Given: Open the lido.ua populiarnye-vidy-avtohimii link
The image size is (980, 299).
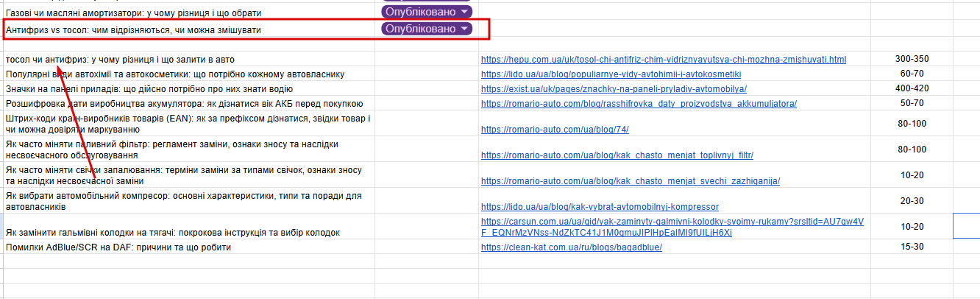Looking at the screenshot, I should [x=611, y=74].
